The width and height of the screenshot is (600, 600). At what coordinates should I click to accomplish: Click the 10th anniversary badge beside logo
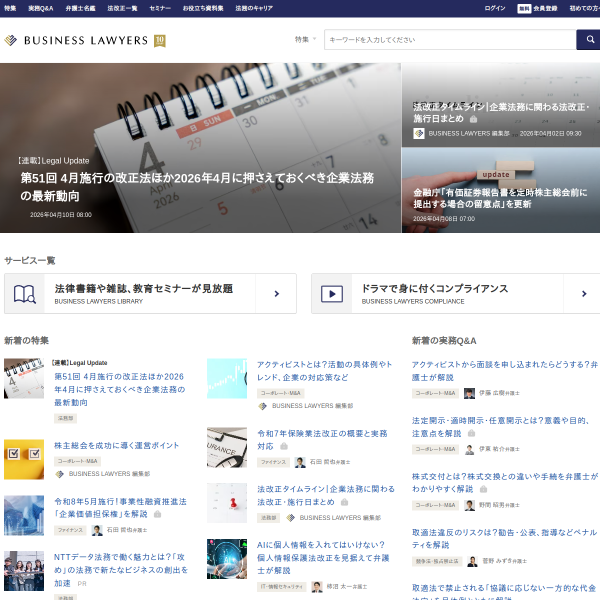click(160, 41)
